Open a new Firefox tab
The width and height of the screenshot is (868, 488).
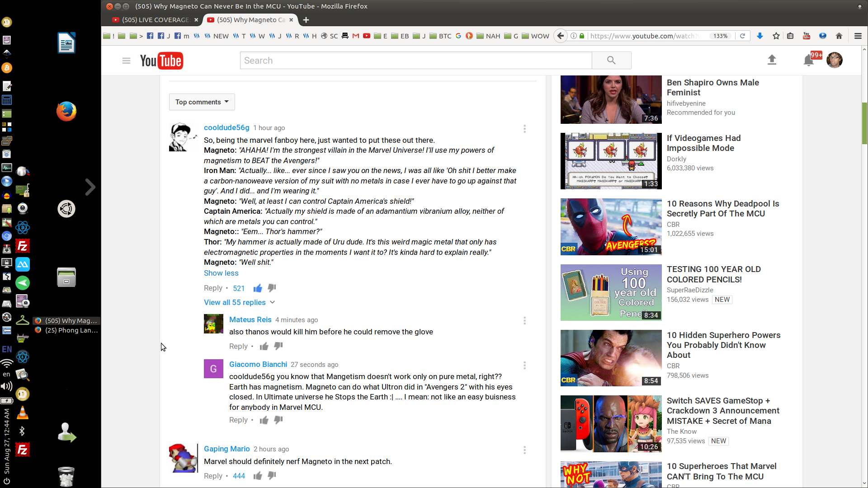(306, 20)
